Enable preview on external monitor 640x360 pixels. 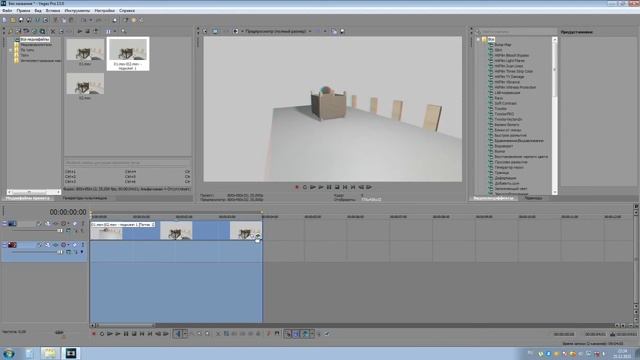tap(215, 31)
